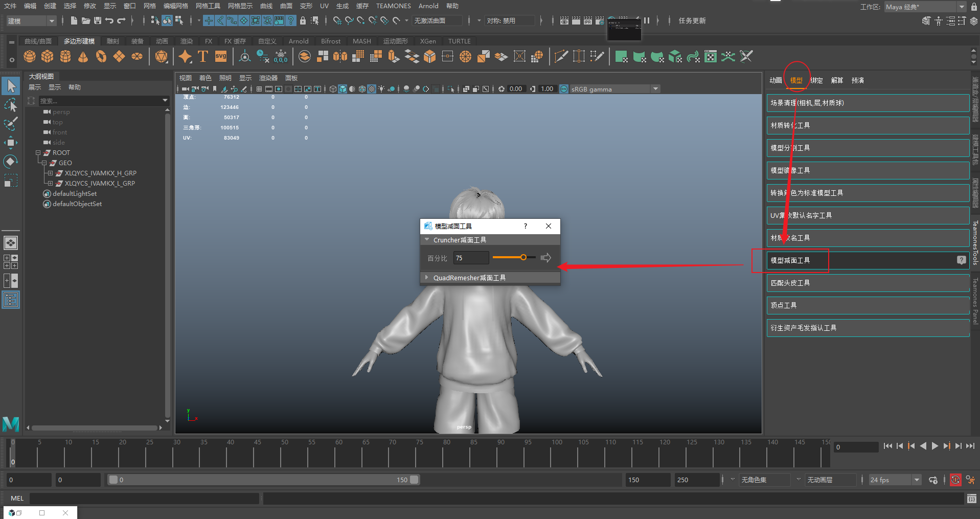
Task: Click the SVG import shelf icon
Action: 221,56
